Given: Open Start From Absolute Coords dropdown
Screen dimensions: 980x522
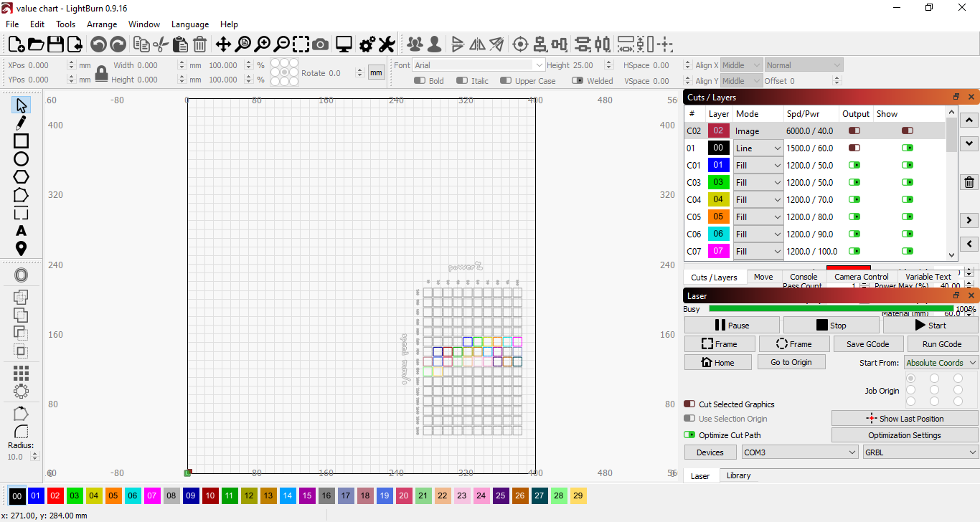Looking at the screenshot, I should point(941,363).
